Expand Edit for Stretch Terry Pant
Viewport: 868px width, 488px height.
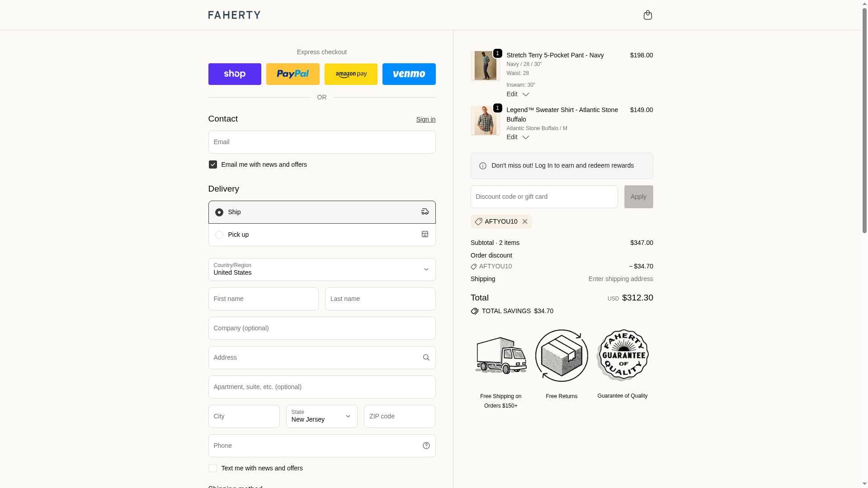(x=518, y=94)
